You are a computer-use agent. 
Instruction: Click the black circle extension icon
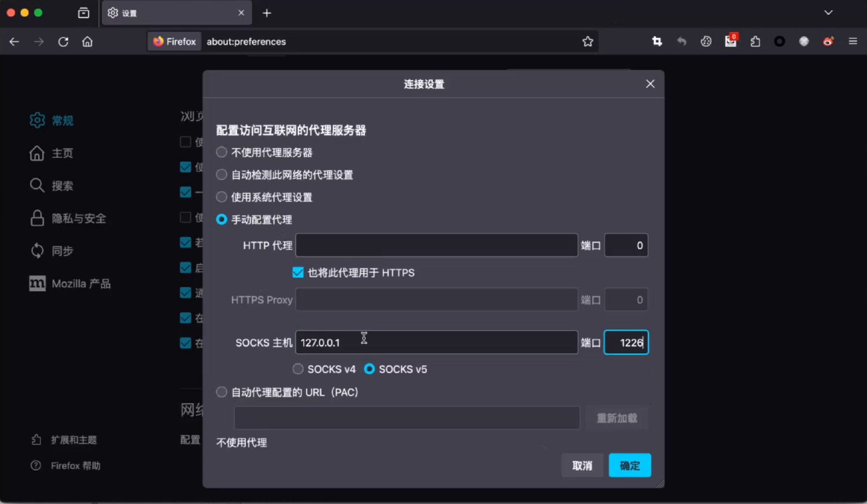[780, 42]
